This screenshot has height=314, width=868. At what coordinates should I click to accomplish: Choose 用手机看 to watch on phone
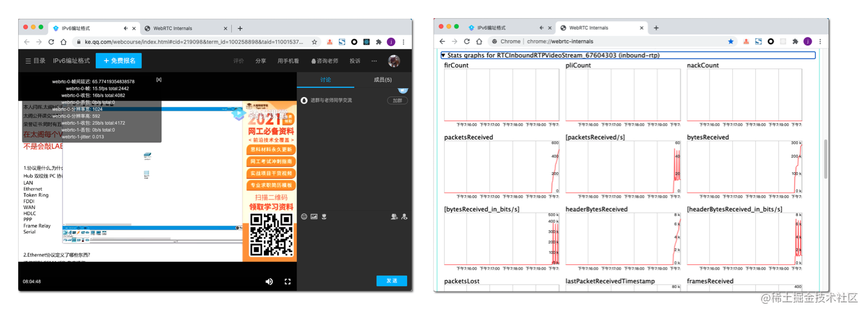[x=288, y=61]
